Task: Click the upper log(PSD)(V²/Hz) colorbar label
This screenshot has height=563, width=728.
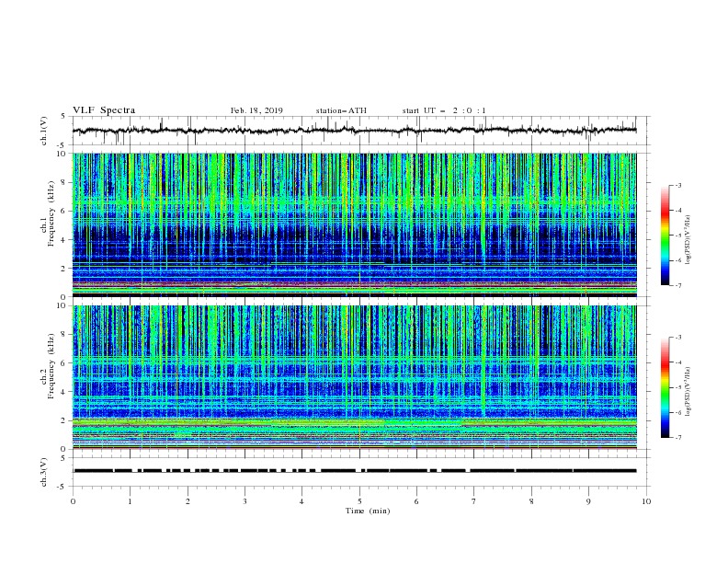Action: point(688,240)
